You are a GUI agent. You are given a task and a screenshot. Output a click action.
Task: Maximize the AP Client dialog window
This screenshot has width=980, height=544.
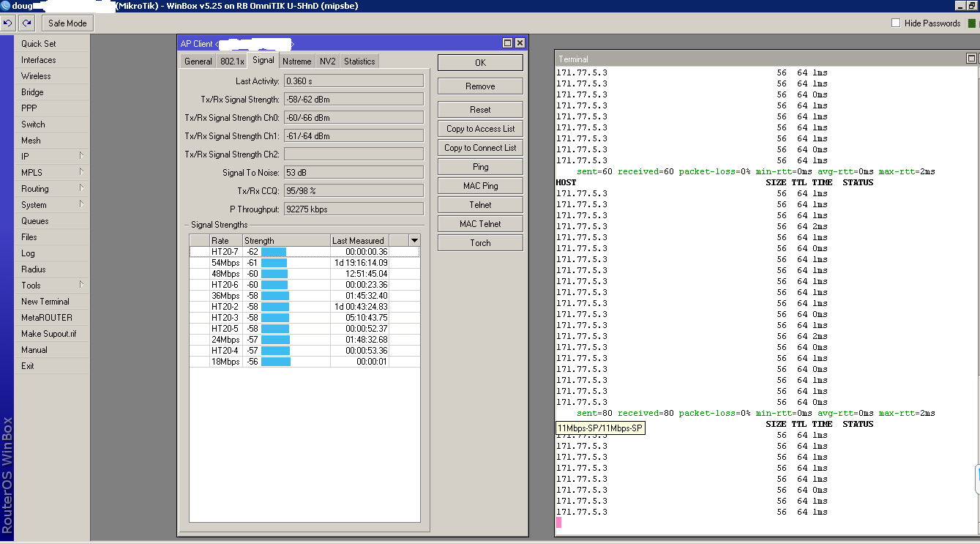click(507, 43)
